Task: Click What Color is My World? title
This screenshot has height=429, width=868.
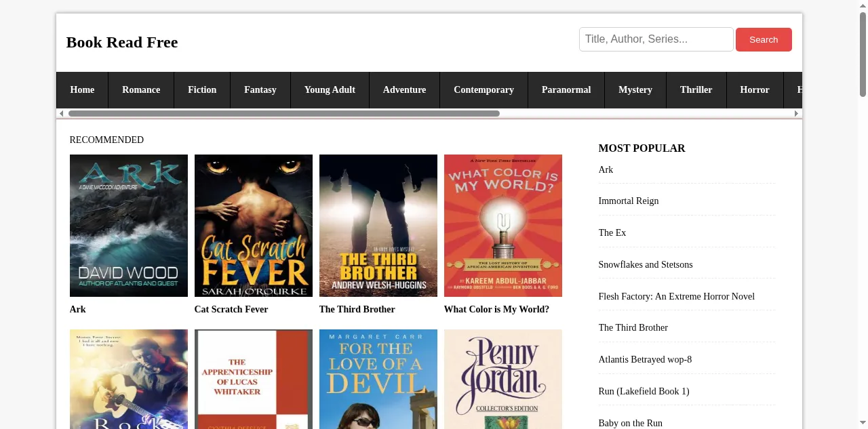Action: coord(496,310)
